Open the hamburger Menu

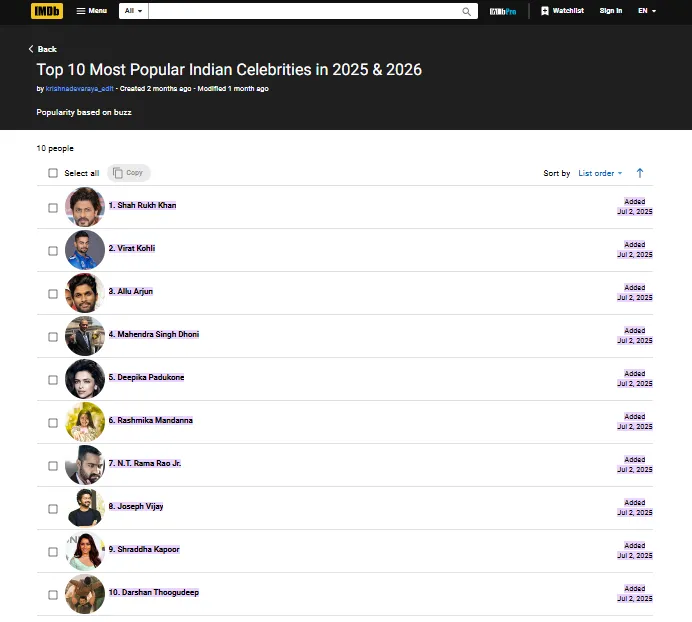pos(92,11)
